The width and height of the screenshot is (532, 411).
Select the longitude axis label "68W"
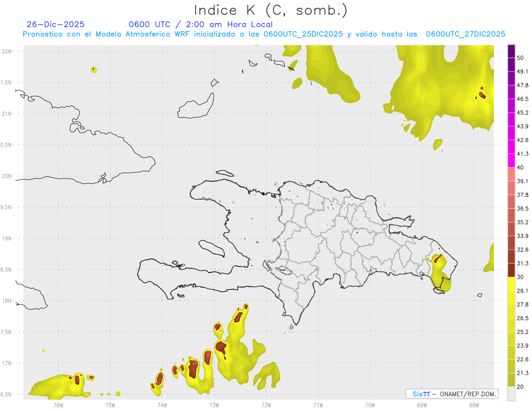[473, 405]
